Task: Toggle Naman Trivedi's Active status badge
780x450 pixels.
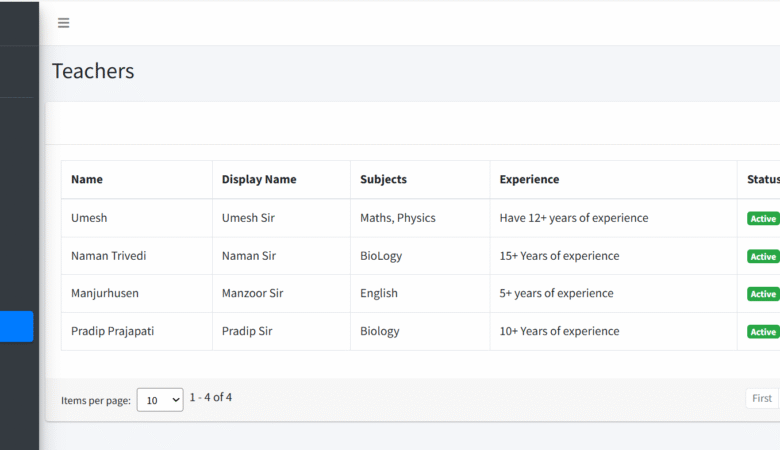Action: coord(763,257)
